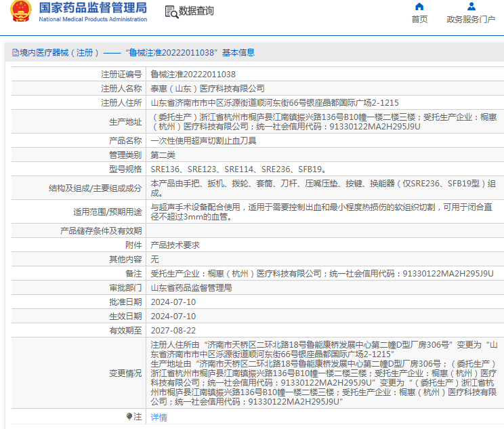This screenshot has height=429, width=504.
Task: Click the 产品名称 row label
Action: [125, 140]
